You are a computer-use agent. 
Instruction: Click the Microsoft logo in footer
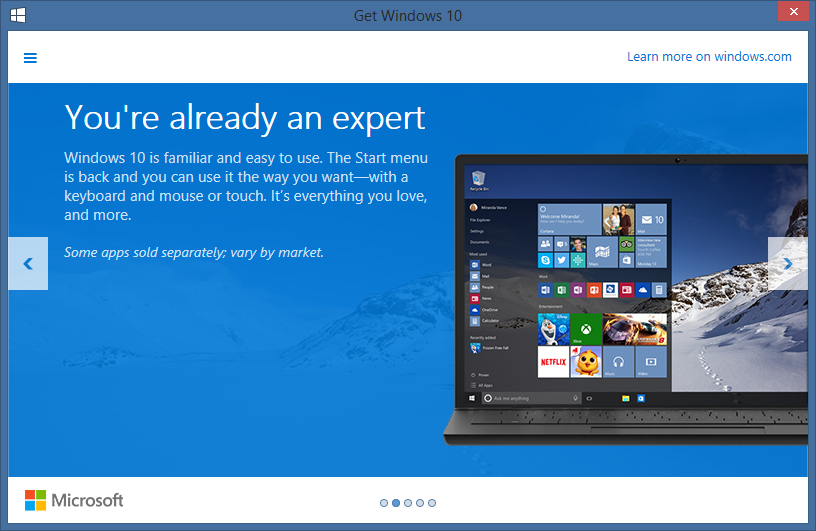click(74, 500)
